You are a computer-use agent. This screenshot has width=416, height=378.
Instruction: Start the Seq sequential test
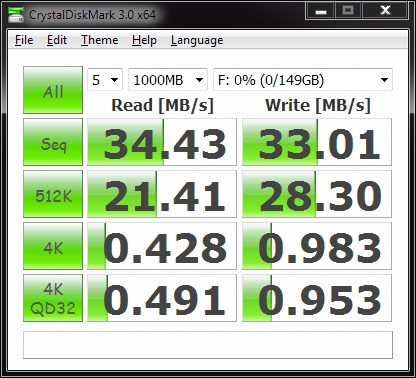click(x=53, y=142)
